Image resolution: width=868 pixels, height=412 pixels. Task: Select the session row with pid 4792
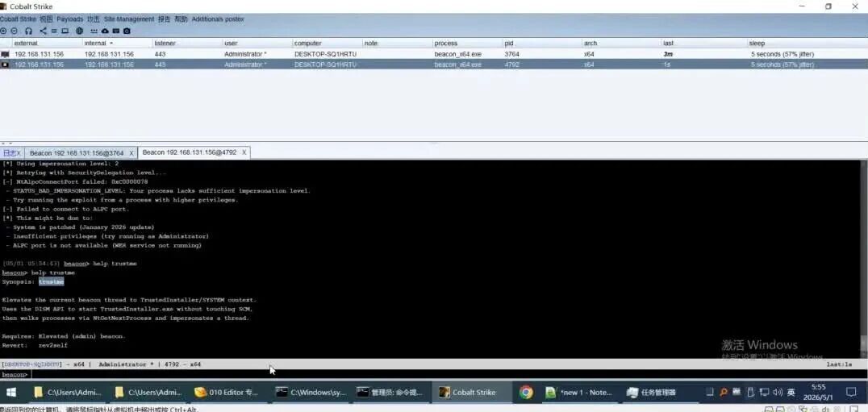tap(434, 65)
